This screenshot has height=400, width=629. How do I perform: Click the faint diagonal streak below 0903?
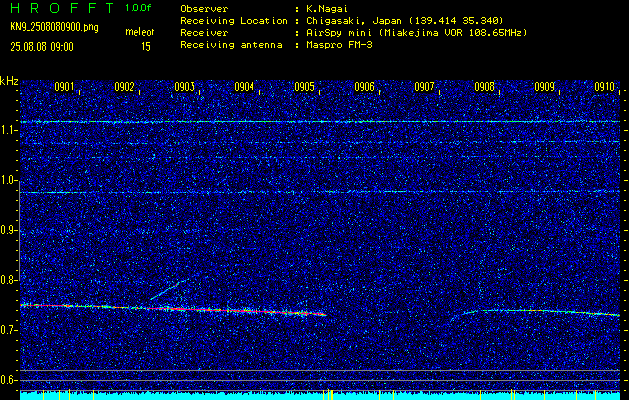(168, 289)
